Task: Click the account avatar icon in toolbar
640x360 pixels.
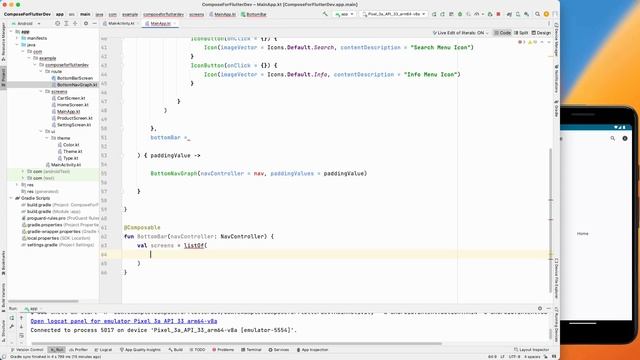Action: pyautogui.click(x=546, y=14)
